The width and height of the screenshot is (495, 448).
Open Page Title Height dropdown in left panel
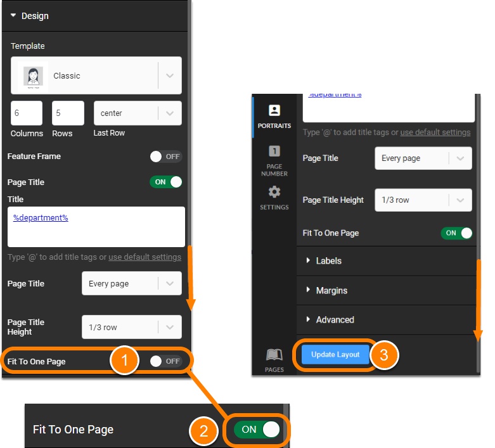(x=131, y=327)
